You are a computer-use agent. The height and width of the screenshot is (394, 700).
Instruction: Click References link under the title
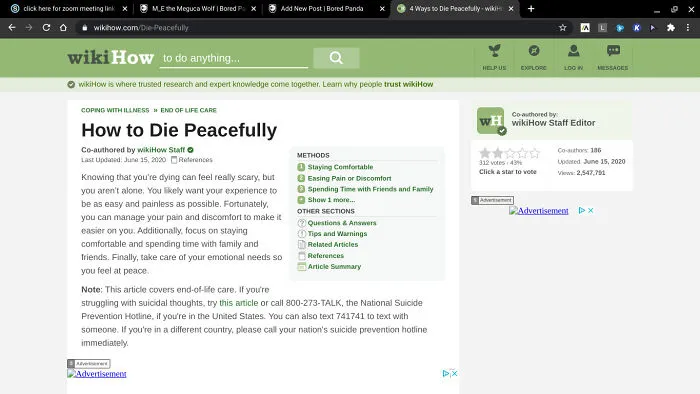coord(196,160)
